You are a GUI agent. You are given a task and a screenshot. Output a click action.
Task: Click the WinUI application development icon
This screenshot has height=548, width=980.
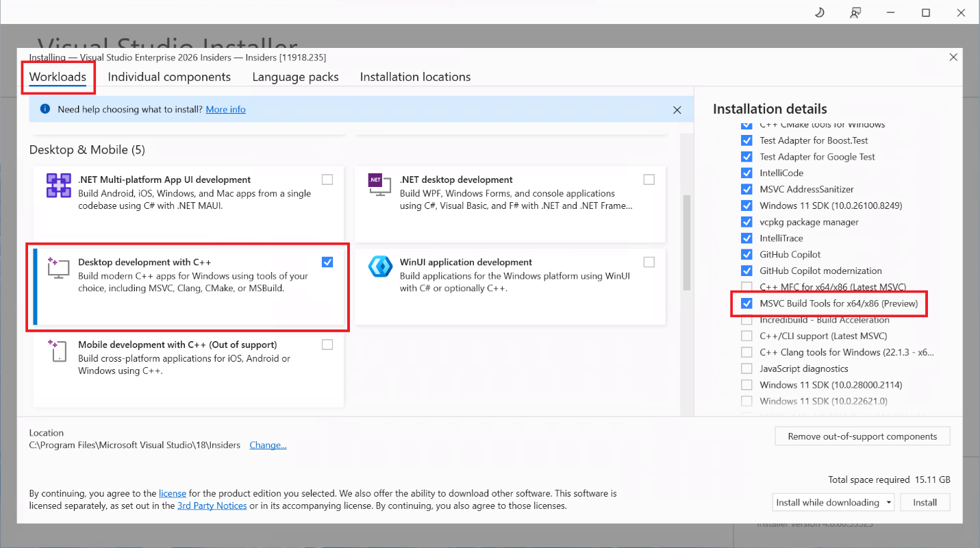click(379, 266)
